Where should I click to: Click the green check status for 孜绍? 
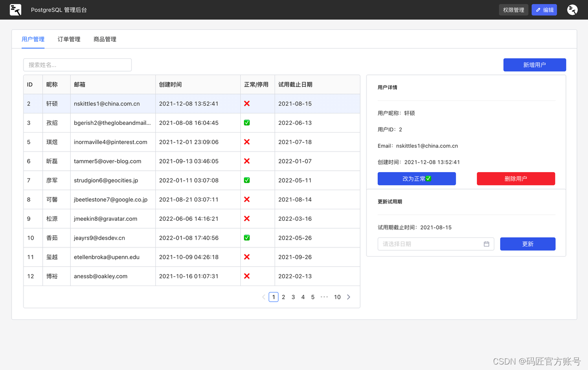(x=247, y=123)
